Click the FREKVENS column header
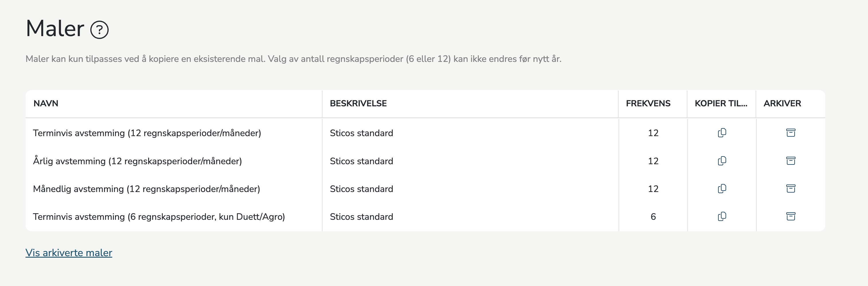This screenshot has height=286, width=868. (x=648, y=103)
